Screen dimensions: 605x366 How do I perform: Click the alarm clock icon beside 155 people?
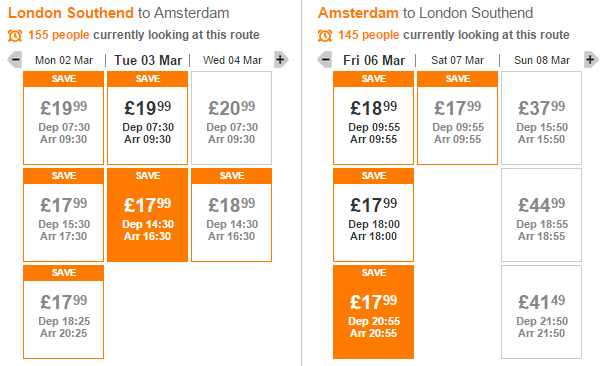15,35
